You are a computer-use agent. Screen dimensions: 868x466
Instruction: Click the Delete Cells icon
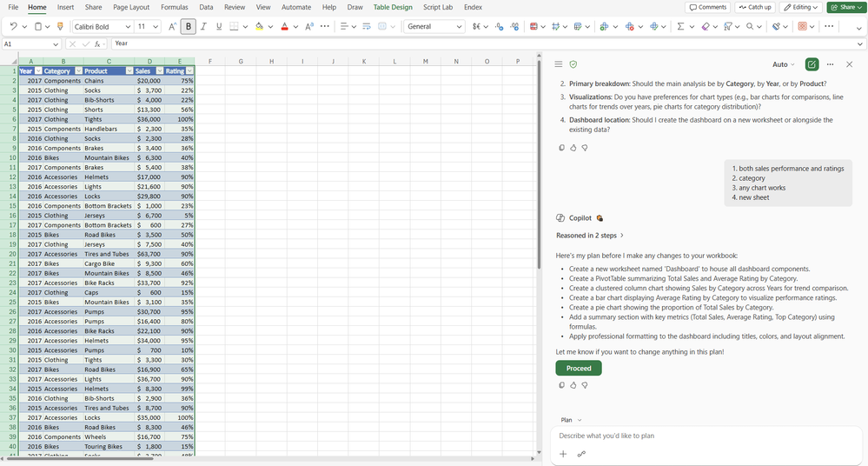pyautogui.click(x=629, y=26)
